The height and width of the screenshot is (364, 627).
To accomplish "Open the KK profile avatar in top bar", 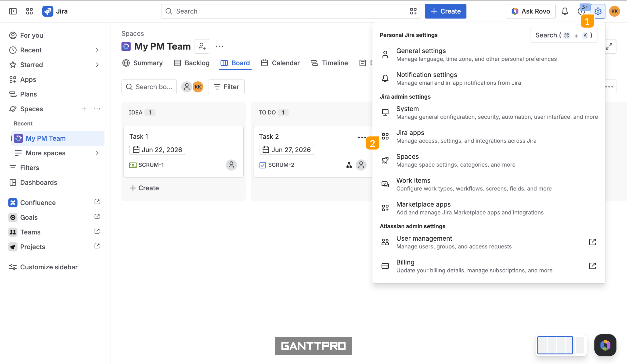I will 614,11.
